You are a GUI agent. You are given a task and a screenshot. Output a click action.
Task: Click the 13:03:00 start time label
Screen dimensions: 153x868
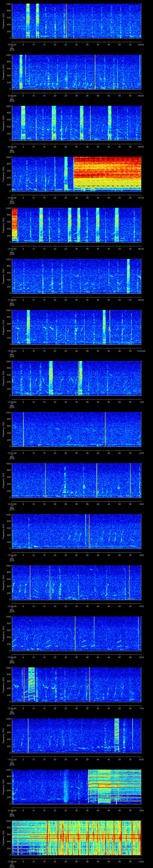click(12, 555)
